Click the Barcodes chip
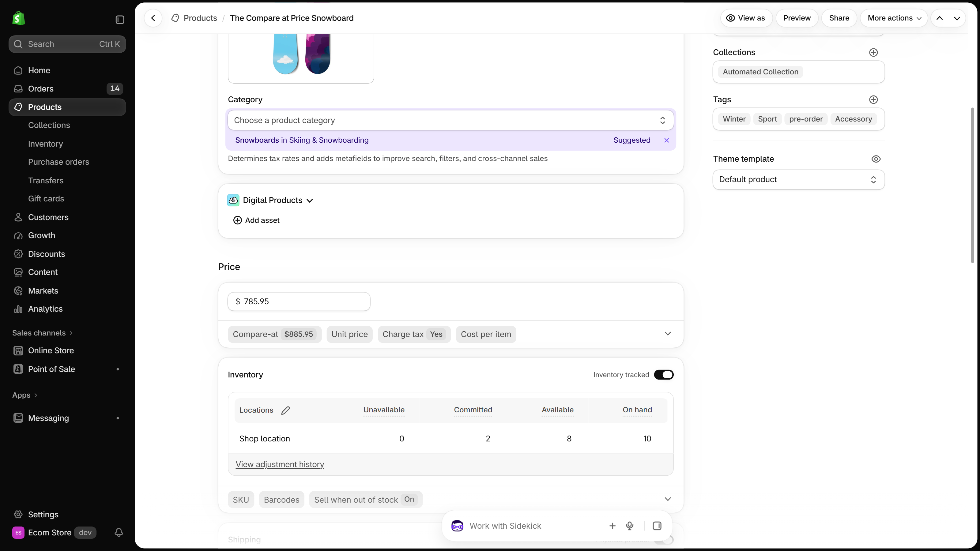This screenshot has width=980, height=551. (x=281, y=500)
